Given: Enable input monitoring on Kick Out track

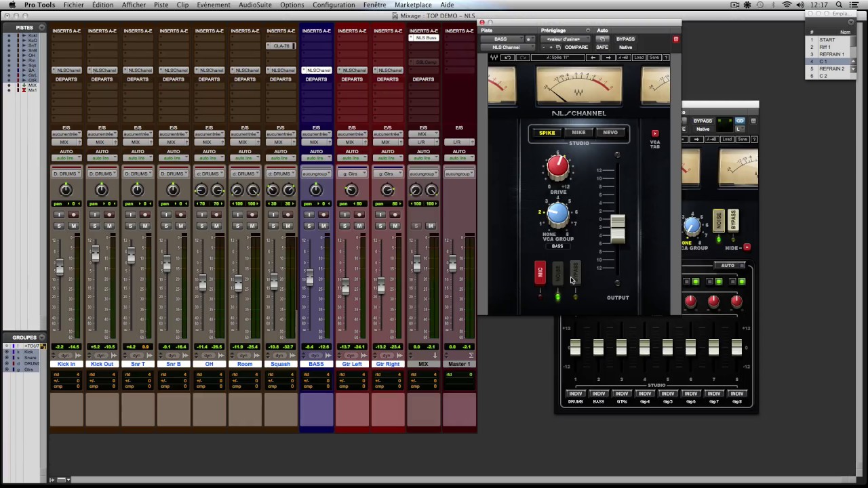Looking at the screenshot, I should pyautogui.click(x=95, y=215).
